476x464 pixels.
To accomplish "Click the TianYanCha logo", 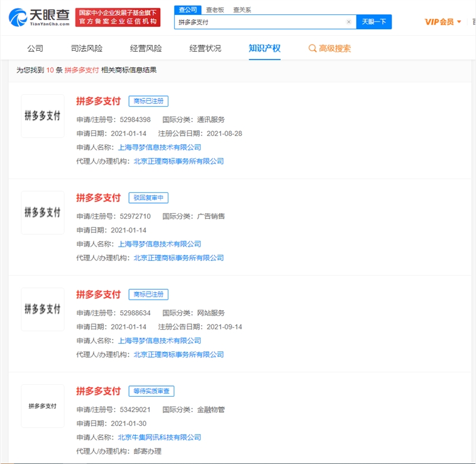I will (39, 17).
